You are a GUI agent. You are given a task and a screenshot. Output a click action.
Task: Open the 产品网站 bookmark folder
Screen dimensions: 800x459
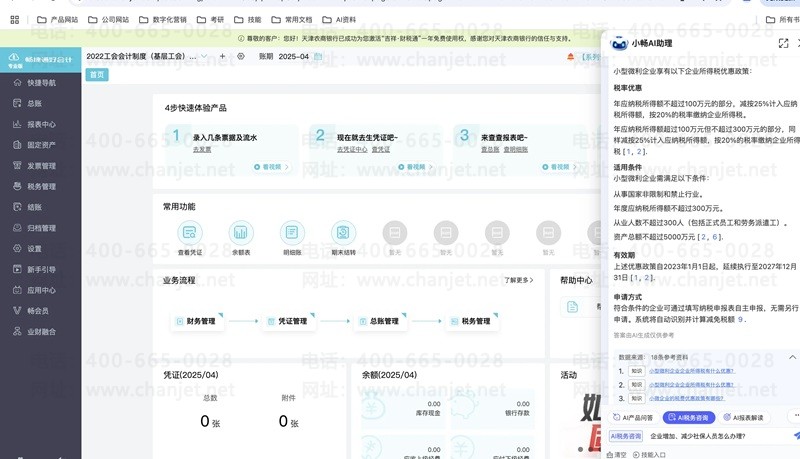click(x=58, y=19)
